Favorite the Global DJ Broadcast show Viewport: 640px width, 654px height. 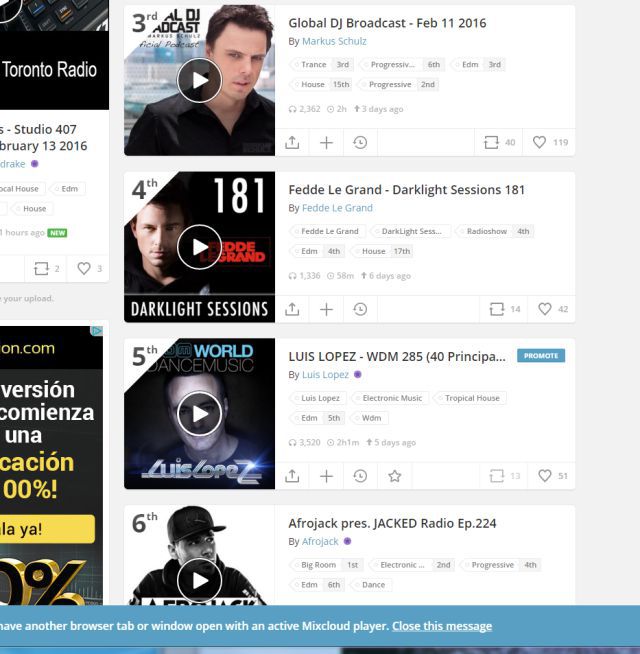[x=550, y=143]
